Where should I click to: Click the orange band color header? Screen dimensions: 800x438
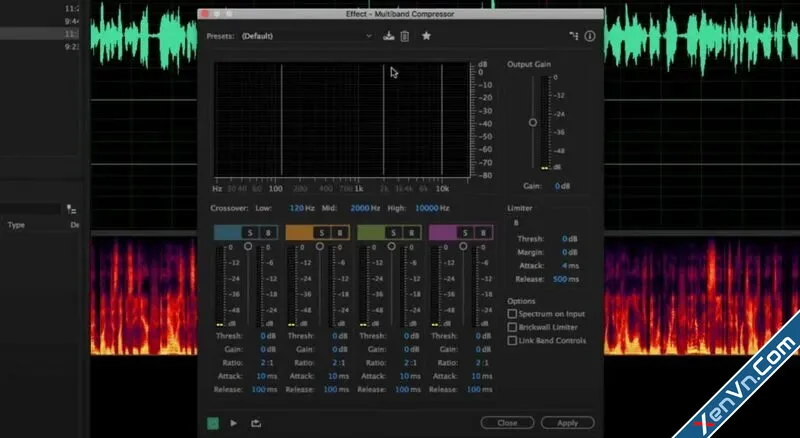pyautogui.click(x=299, y=233)
